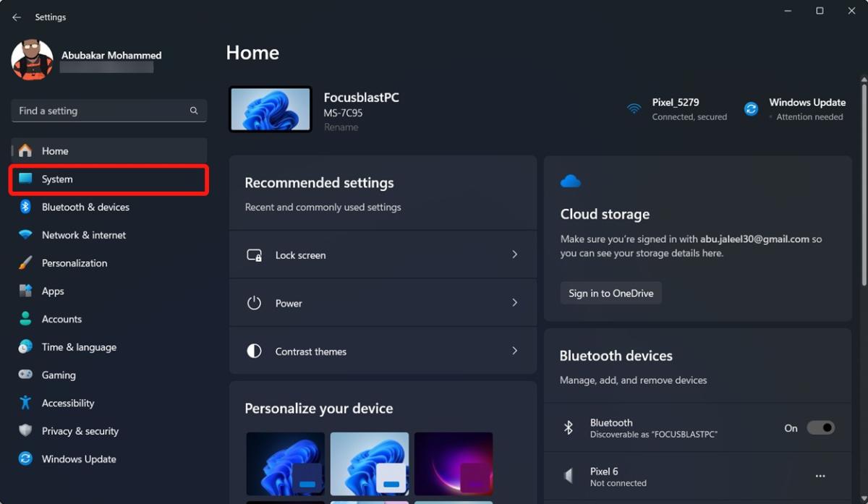This screenshot has width=868, height=504.
Task: Select the Network & internet globe icon
Action: tap(26, 235)
